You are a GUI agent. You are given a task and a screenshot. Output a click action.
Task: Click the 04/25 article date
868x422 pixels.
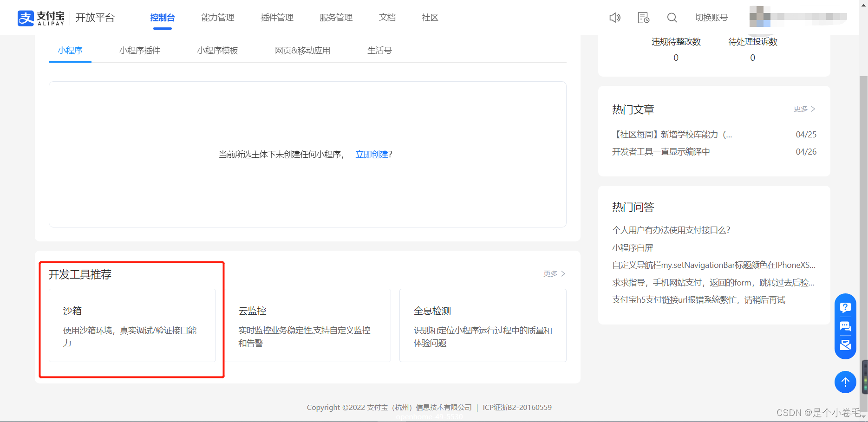[806, 135]
